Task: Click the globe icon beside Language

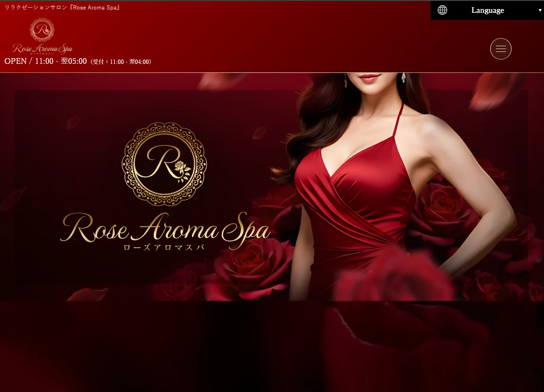Action: pos(442,10)
